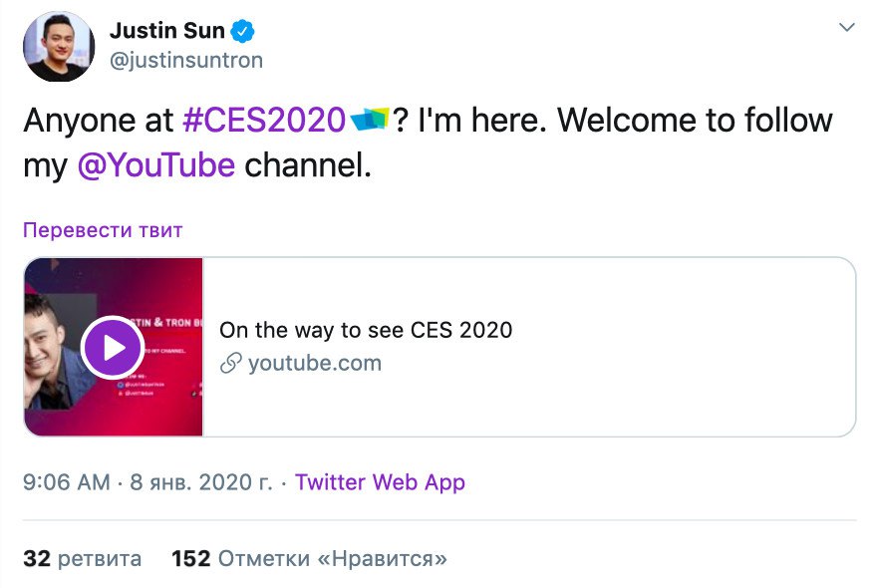Play the embedded YouTube video

click(113, 347)
